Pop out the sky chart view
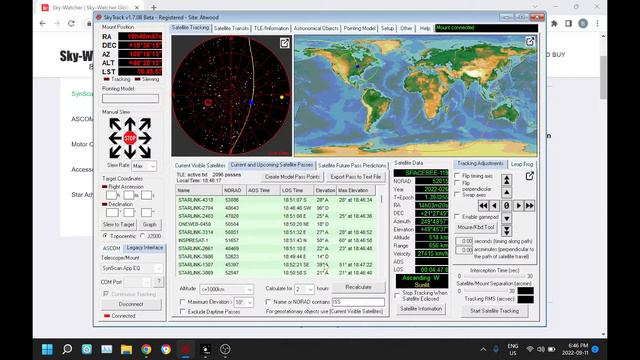 click(284, 43)
